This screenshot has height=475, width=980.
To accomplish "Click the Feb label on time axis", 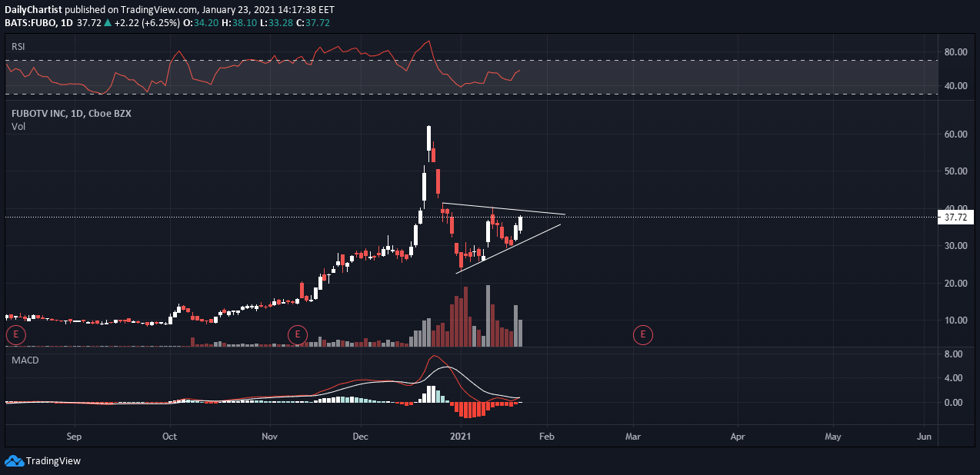I will point(547,437).
